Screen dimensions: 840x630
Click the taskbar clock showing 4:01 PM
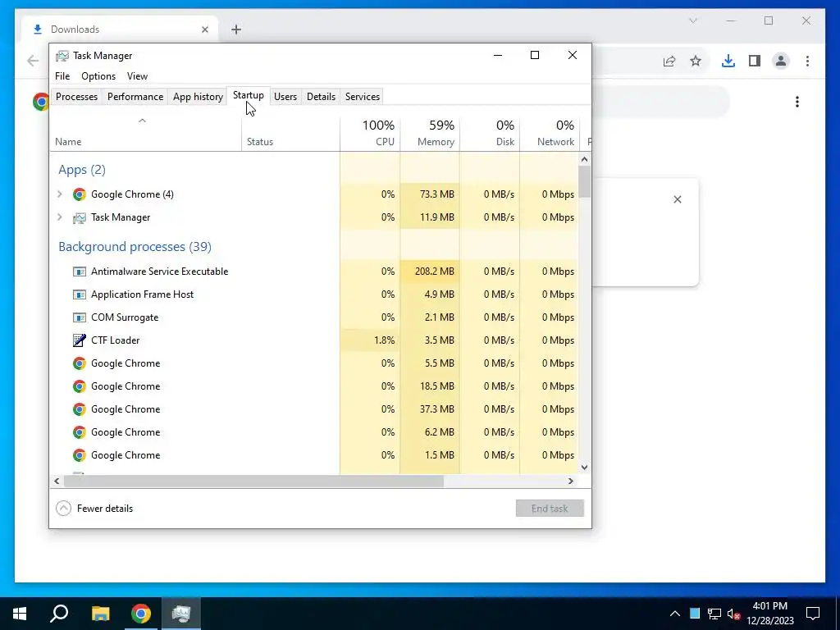click(x=769, y=614)
